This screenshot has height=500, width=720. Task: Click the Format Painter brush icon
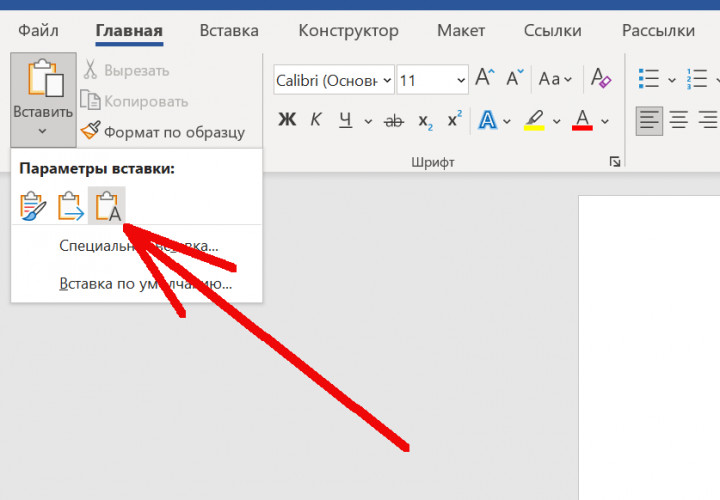(91, 131)
